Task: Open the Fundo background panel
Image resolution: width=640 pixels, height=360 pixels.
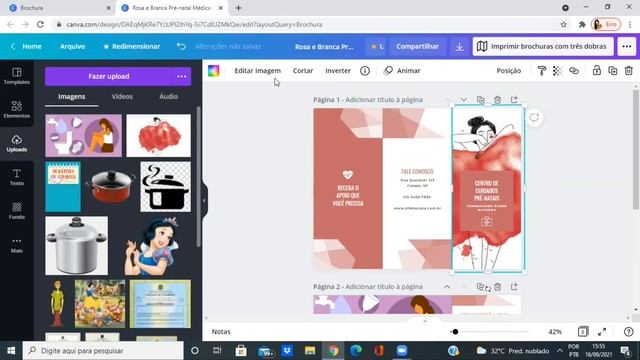Action: point(17,211)
